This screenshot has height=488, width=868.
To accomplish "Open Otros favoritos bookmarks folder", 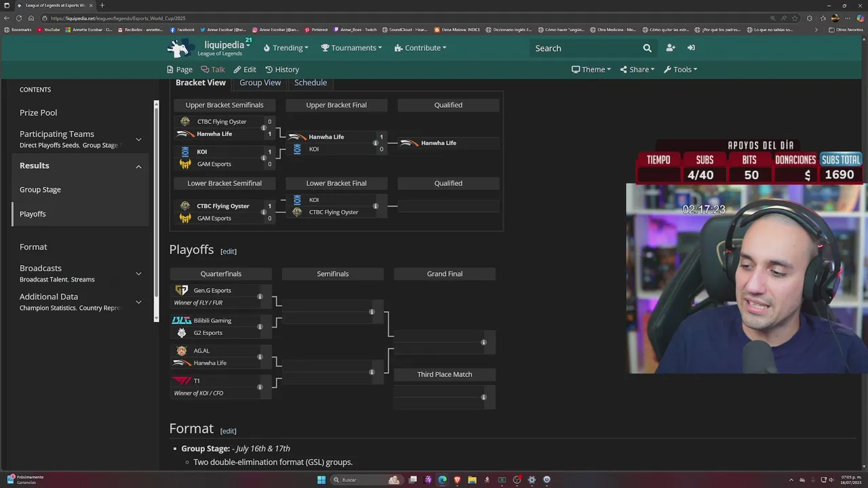I will (x=846, y=30).
